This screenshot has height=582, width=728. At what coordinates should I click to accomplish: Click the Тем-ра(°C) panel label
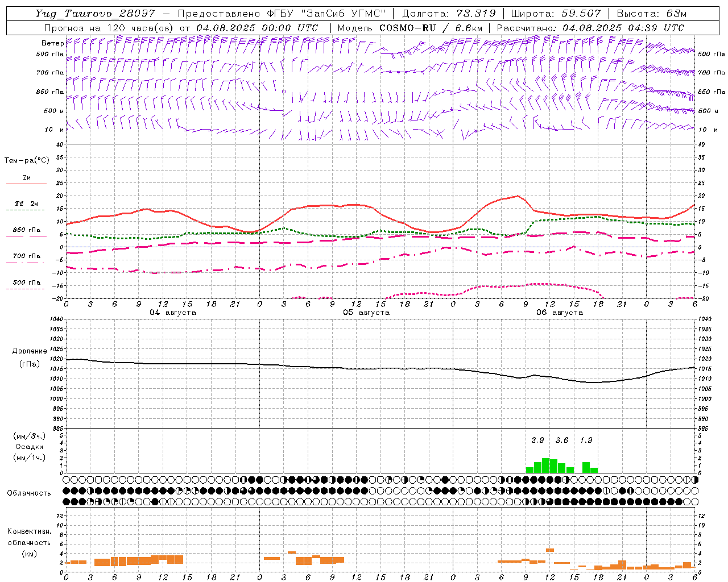coord(27,161)
